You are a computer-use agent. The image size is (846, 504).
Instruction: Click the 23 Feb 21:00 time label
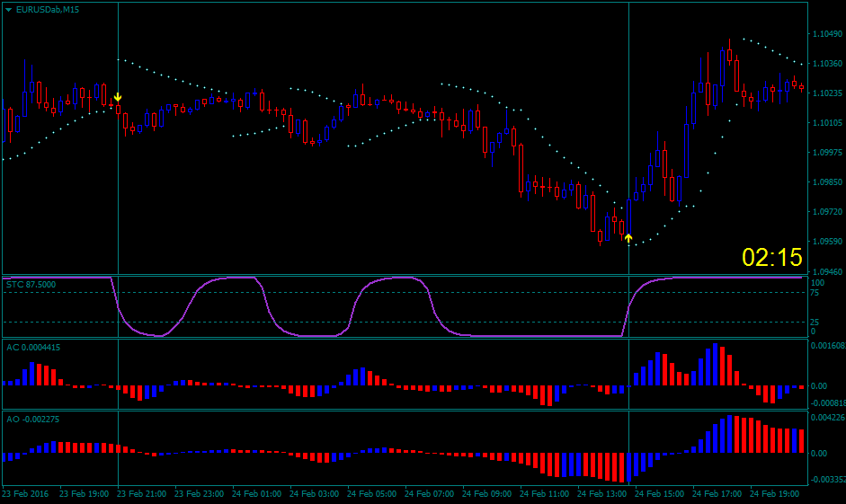click(x=141, y=493)
